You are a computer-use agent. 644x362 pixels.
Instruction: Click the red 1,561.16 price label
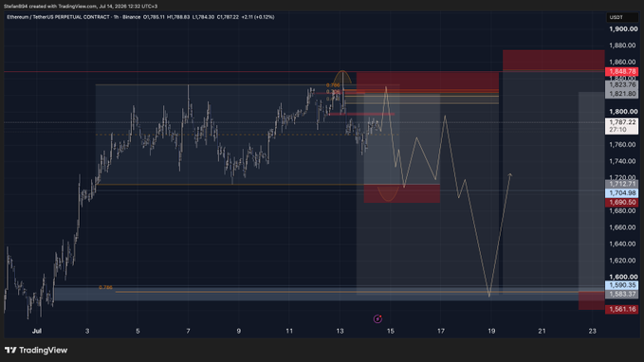(x=622, y=309)
